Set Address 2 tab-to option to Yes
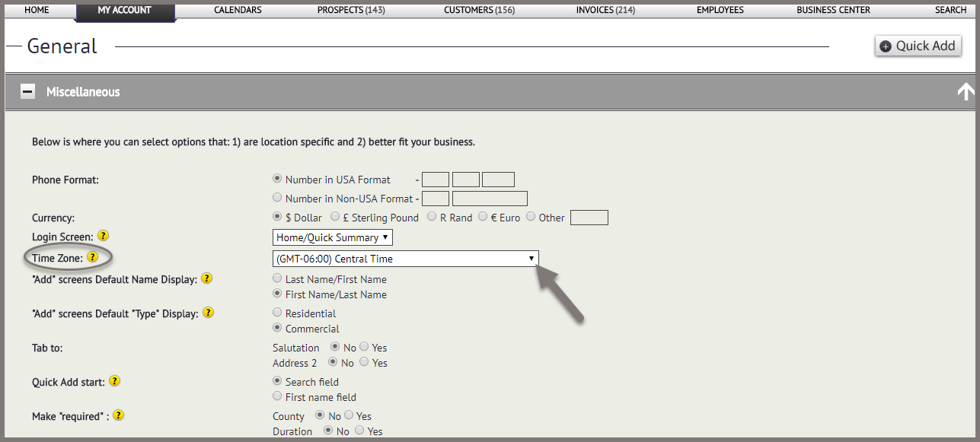The height and width of the screenshot is (442, 980). (364, 362)
